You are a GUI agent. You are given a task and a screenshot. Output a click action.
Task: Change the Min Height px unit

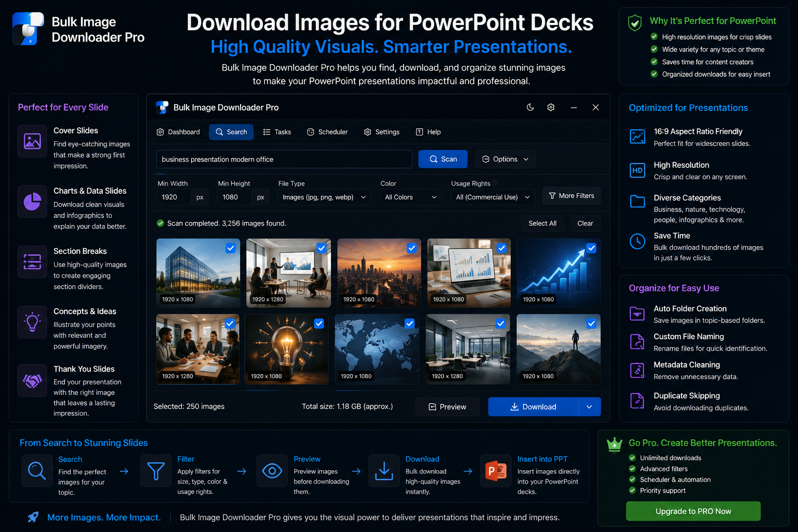tap(261, 197)
